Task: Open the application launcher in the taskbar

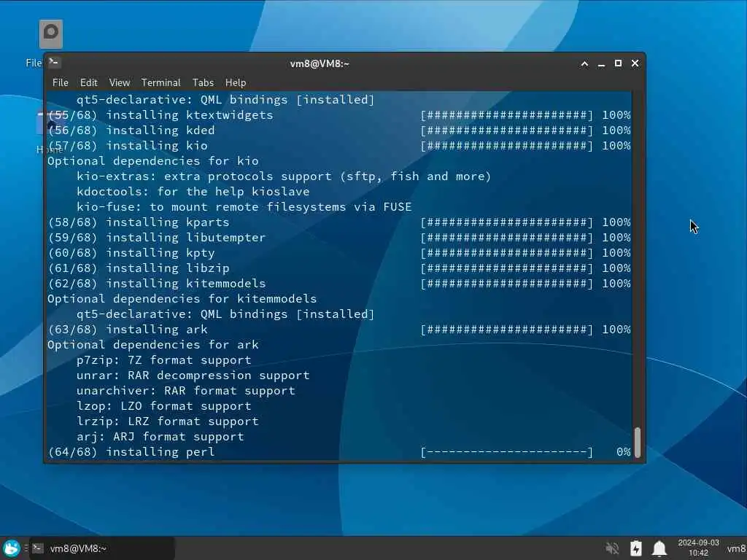Action: coord(11,548)
